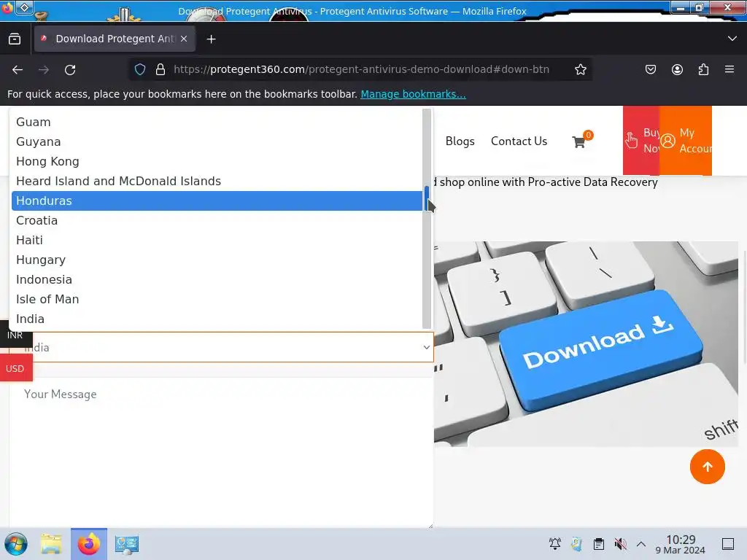Choose Isle of Man option
This screenshot has height=560, width=747.
[217, 299]
